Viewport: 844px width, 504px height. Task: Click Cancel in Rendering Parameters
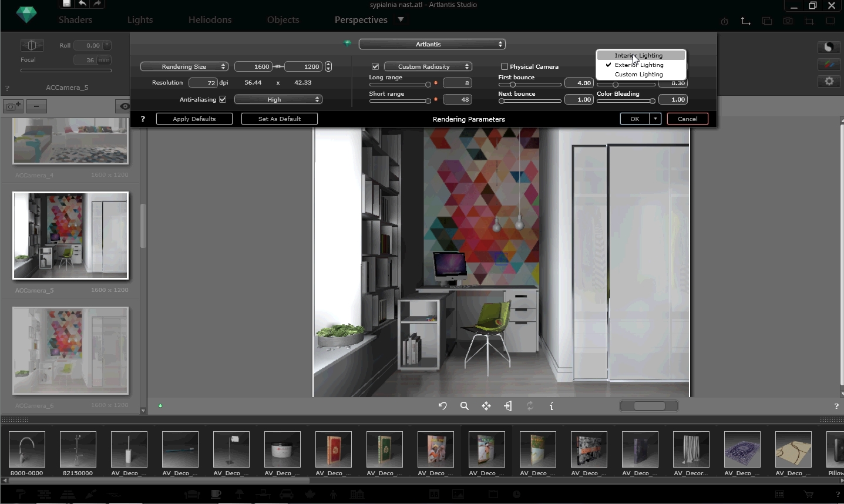[687, 119]
